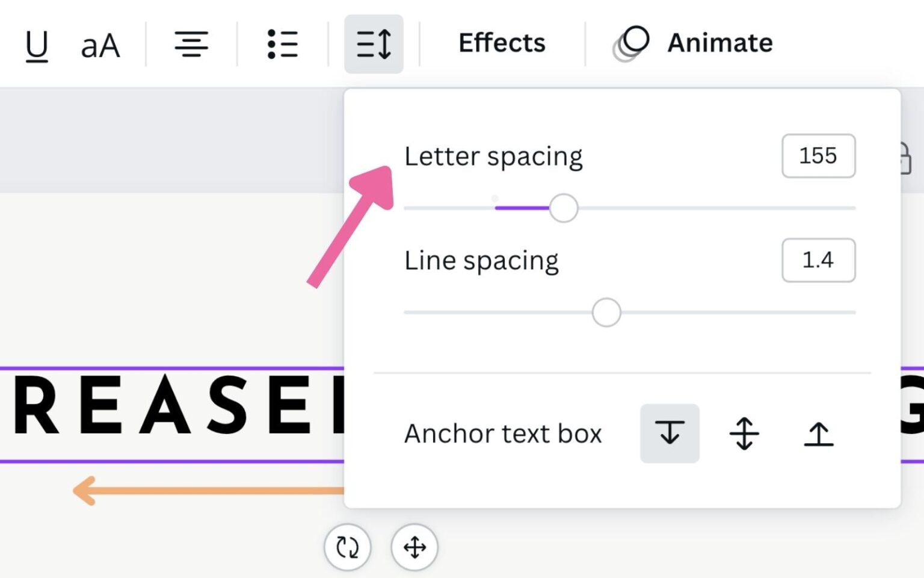Close the spacing options panel
The image size is (924, 578).
[374, 44]
